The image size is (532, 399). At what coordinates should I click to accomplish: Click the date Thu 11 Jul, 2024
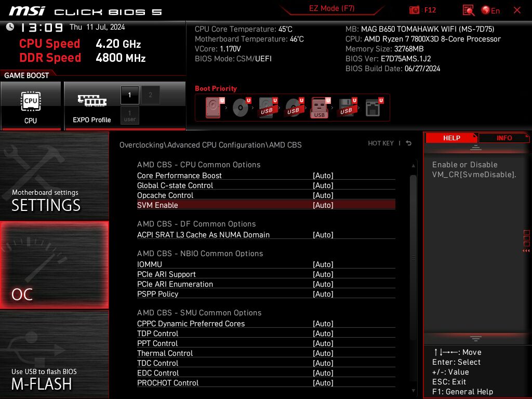pos(97,27)
